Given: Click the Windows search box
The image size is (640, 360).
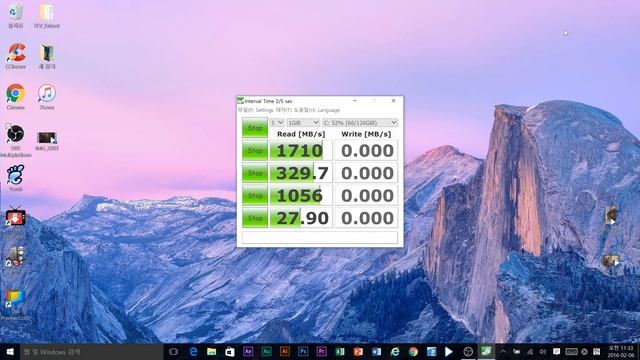Looking at the screenshot, I should (x=92, y=351).
